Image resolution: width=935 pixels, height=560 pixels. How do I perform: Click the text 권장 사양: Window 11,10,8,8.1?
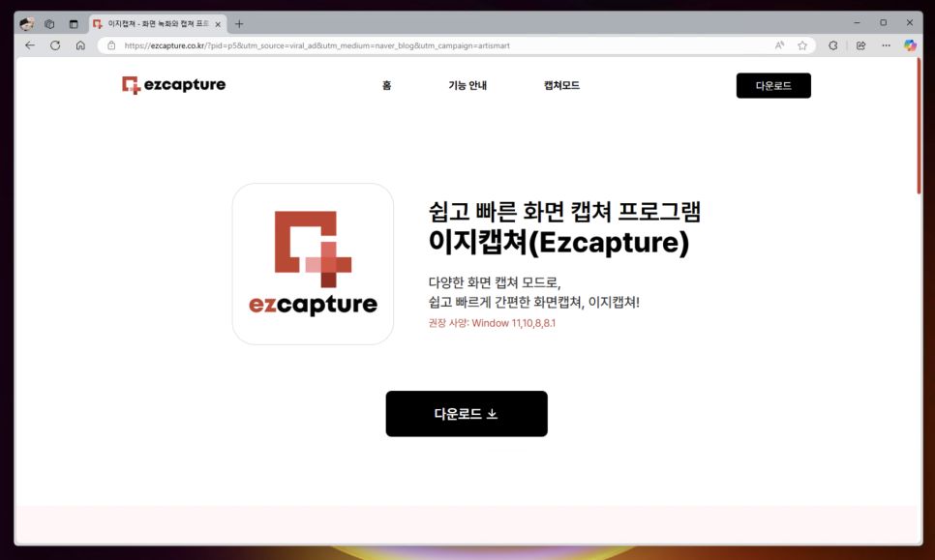492,323
